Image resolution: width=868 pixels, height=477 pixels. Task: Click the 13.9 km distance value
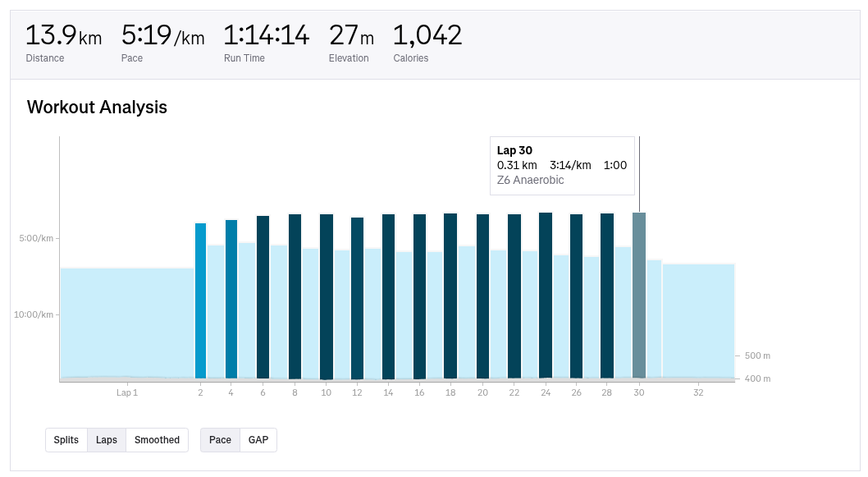(64, 35)
